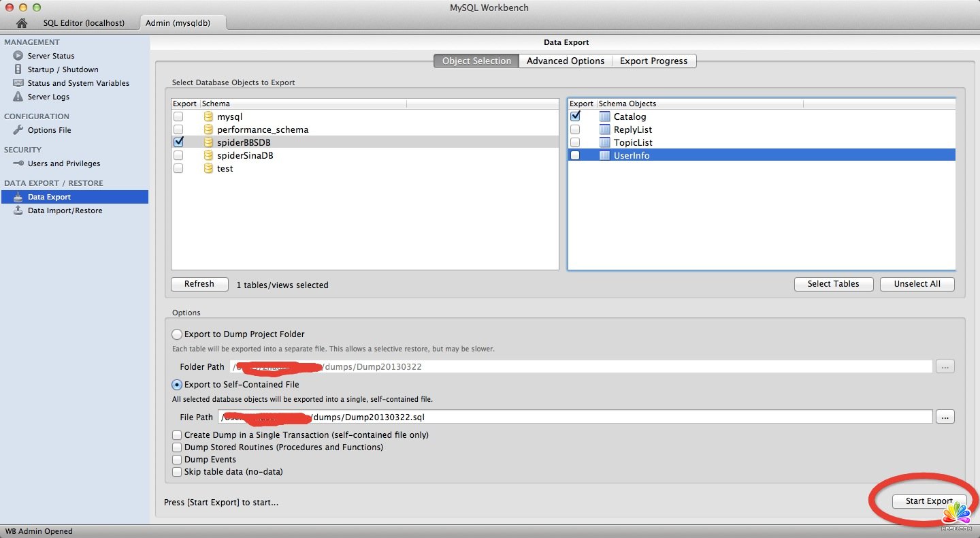Click the Home icon tab
The width and height of the screenshot is (980, 538).
click(22, 23)
